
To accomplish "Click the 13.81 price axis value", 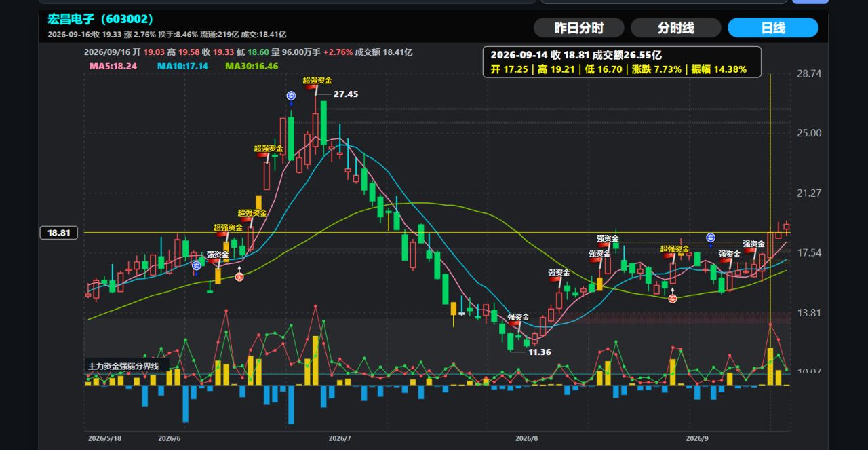I will [x=810, y=313].
